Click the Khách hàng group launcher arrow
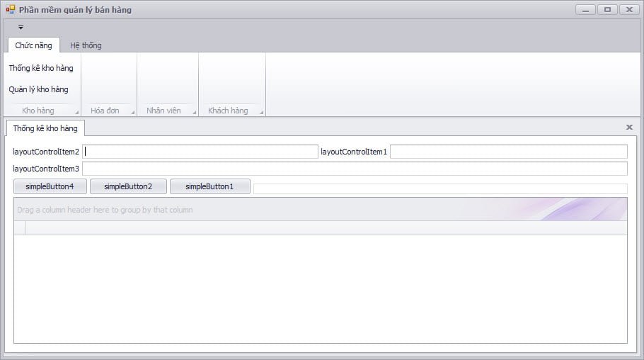Image resolution: width=644 pixels, height=360 pixels. pos(261,112)
